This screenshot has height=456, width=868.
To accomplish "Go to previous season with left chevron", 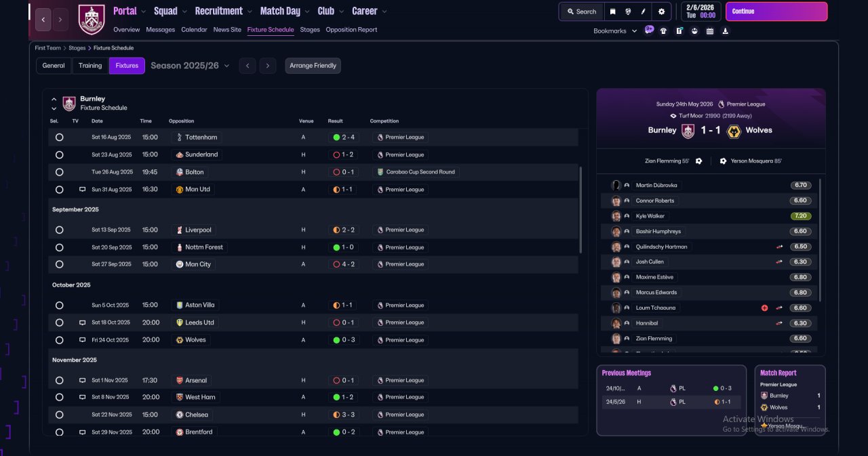I will [248, 66].
